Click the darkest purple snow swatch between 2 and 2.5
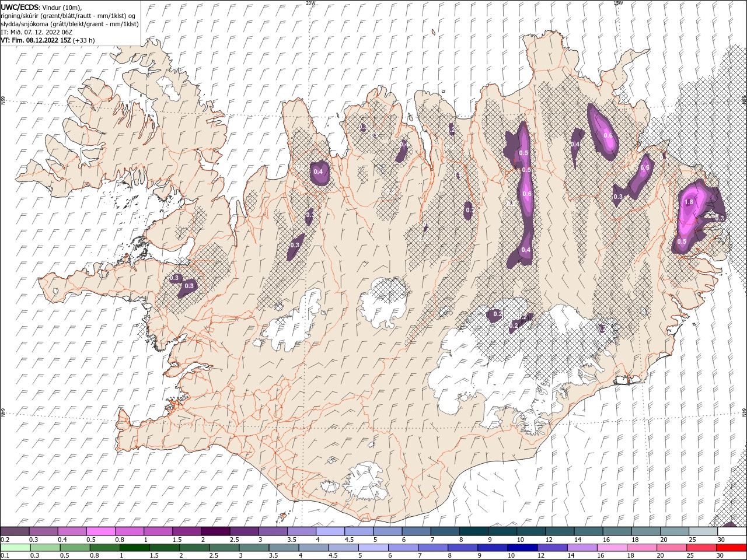747x560 pixels. [x=215, y=531]
